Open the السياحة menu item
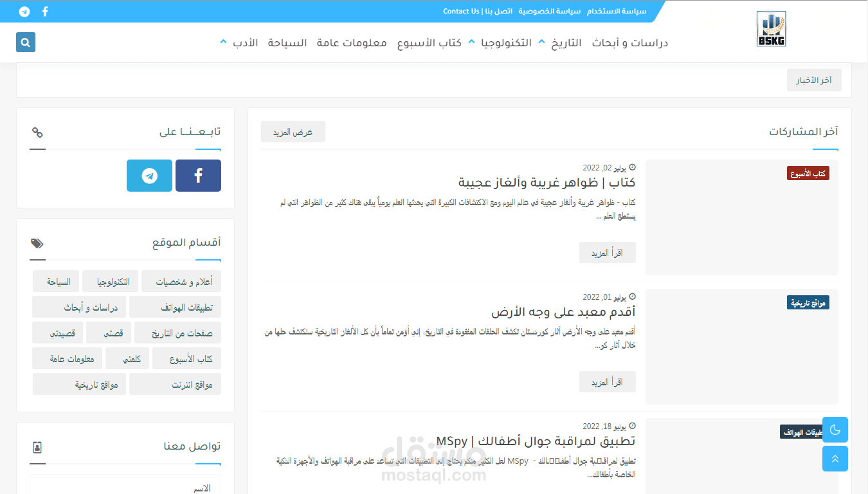The height and width of the screenshot is (494, 868). coord(287,43)
